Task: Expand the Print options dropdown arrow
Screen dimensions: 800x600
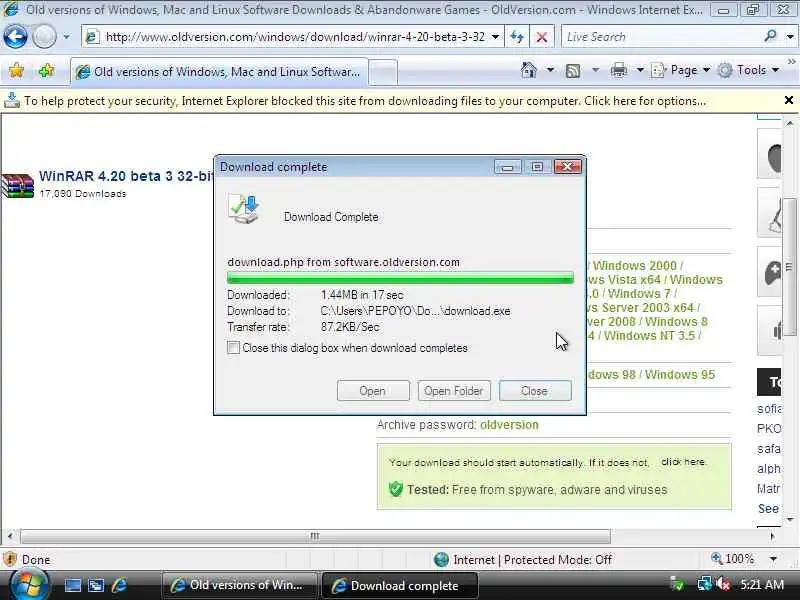Action: [640, 70]
